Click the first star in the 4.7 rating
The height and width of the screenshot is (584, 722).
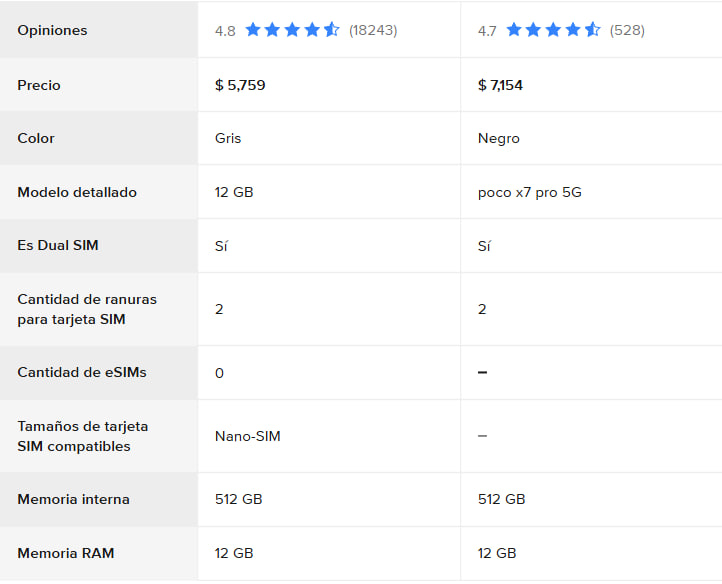click(x=514, y=30)
